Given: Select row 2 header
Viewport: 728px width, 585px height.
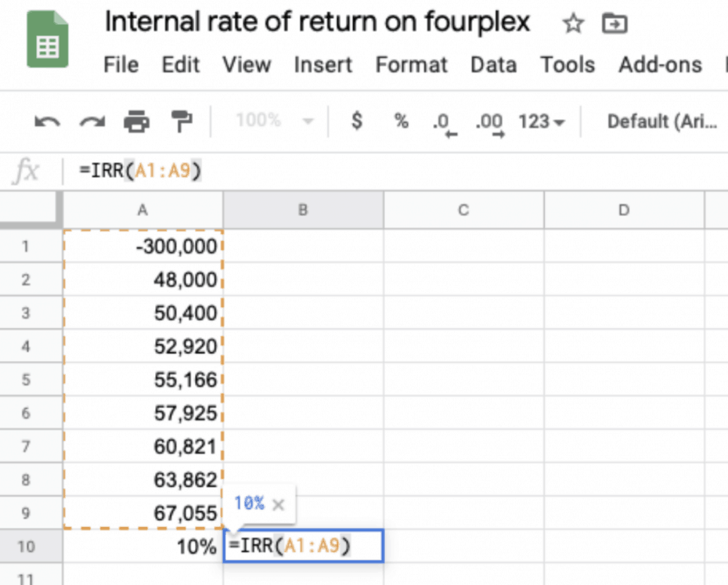Looking at the screenshot, I should (31, 280).
